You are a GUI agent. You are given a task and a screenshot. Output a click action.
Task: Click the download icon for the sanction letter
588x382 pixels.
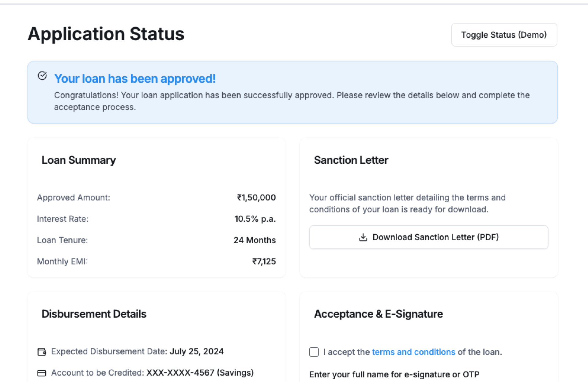[x=363, y=237]
